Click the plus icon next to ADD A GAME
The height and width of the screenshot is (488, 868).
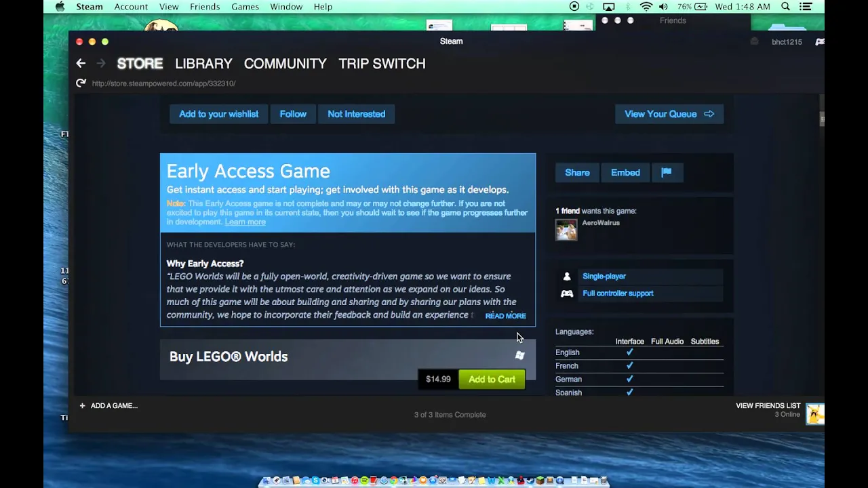point(83,406)
